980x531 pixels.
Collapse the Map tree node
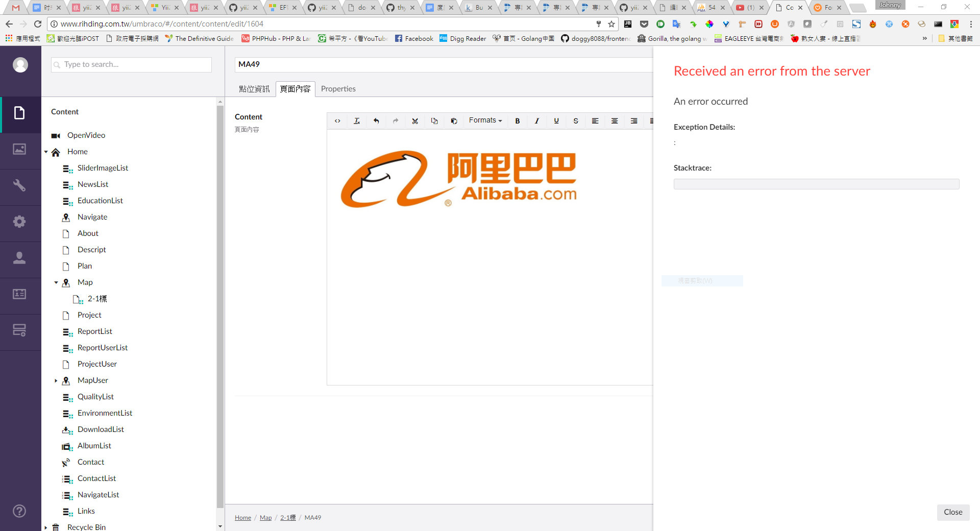pos(56,282)
